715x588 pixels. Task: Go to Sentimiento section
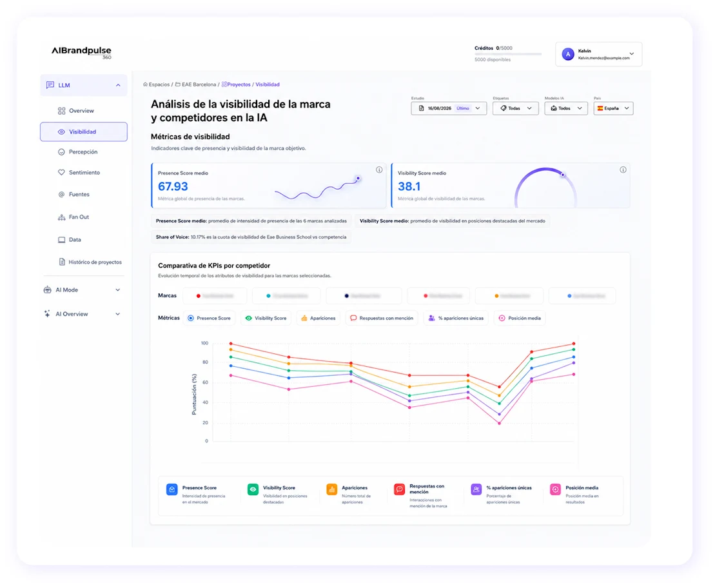(x=83, y=172)
